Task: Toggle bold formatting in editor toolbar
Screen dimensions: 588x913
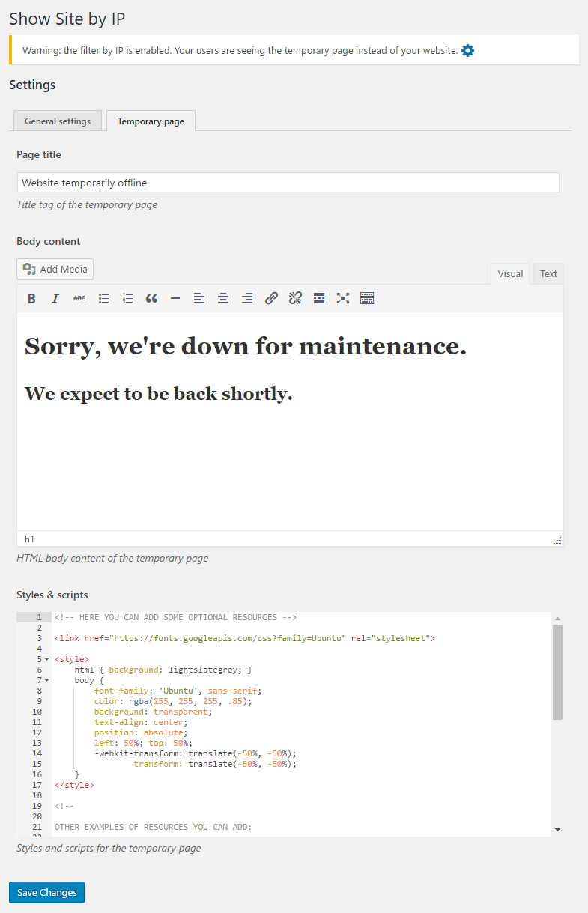Action: pos(31,298)
